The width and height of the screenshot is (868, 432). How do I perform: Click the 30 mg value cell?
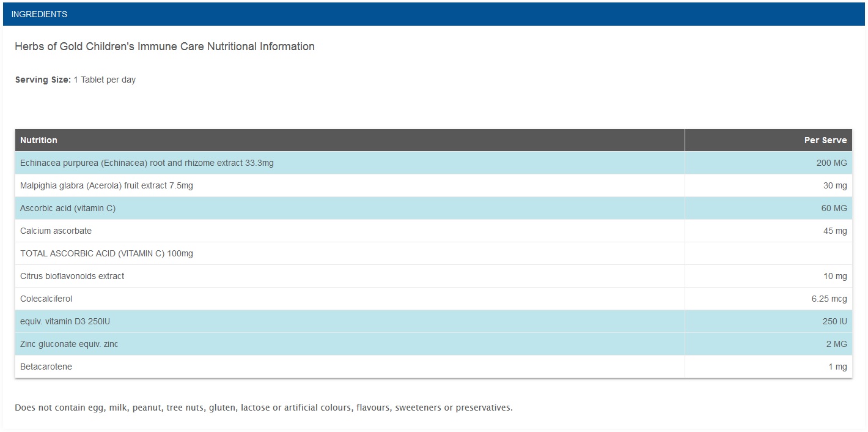(768, 185)
